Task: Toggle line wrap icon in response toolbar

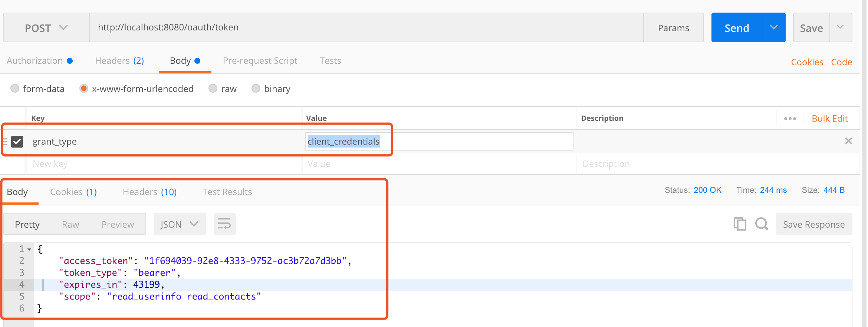Action: (x=224, y=224)
